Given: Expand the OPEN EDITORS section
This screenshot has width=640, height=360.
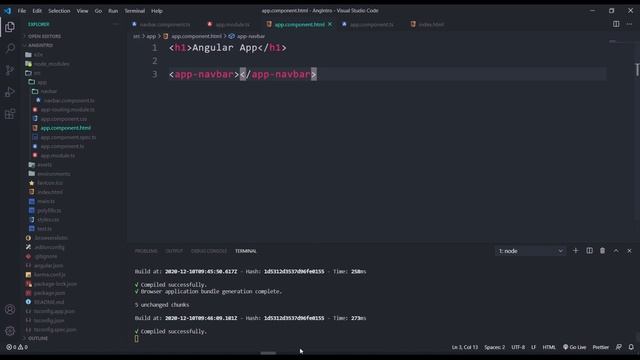Looking at the screenshot, I should [x=44, y=36].
